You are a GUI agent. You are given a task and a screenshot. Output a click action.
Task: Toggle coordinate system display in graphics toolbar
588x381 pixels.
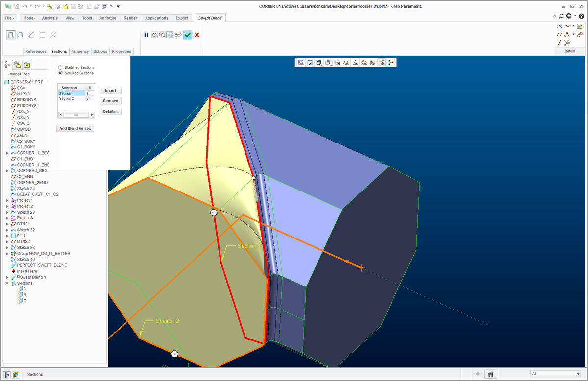(372, 62)
